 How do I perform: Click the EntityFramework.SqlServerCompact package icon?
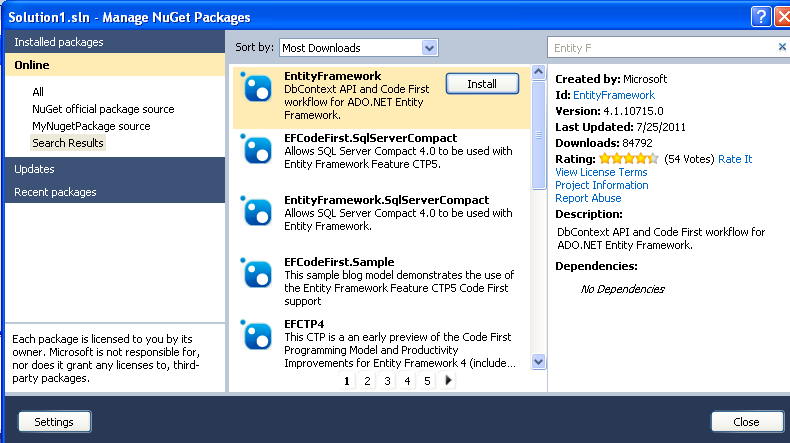coord(258,209)
